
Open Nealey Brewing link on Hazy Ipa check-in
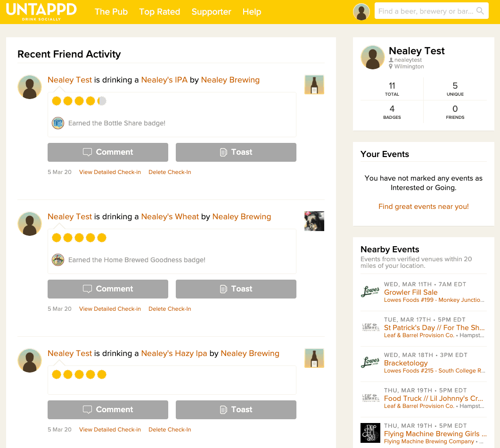click(x=250, y=353)
